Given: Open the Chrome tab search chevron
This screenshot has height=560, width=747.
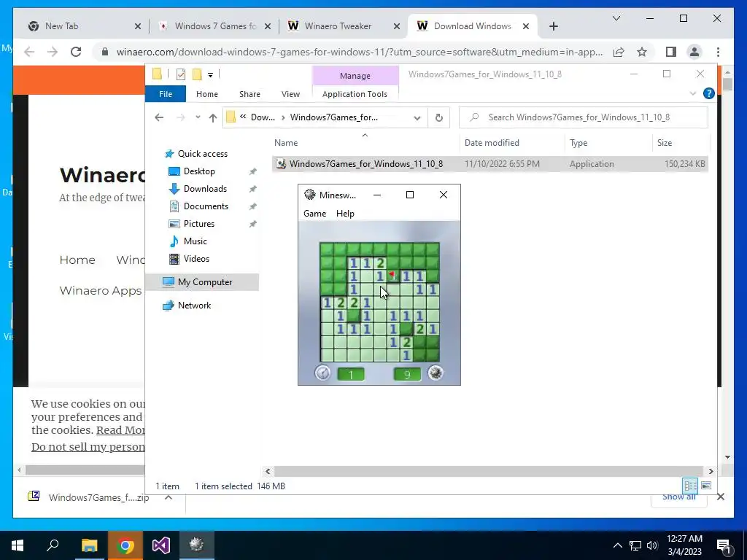Looking at the screenshot, I should [x=616, y=18].
